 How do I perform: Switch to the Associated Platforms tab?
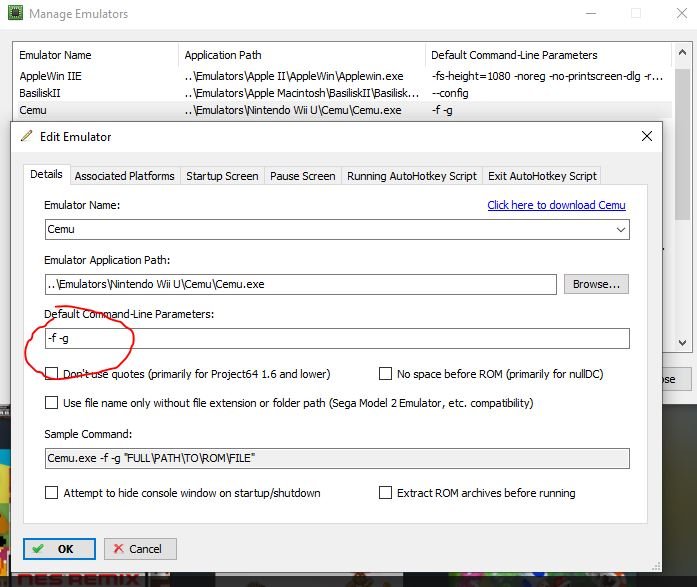tap(124, 176)
